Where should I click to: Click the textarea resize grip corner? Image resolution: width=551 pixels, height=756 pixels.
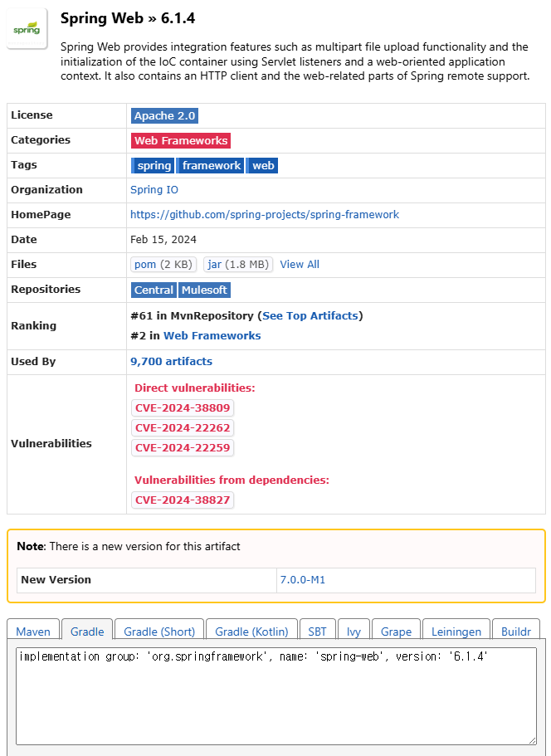532,740
